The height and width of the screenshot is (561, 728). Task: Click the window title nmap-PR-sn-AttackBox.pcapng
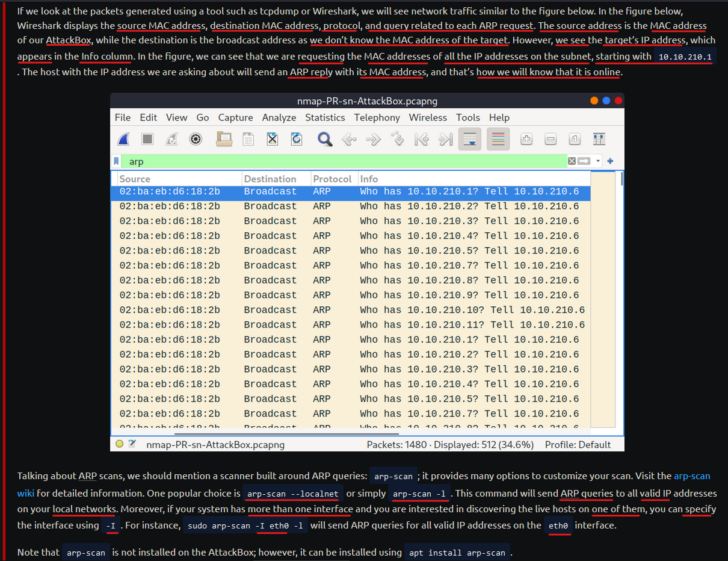pos(367,101)
